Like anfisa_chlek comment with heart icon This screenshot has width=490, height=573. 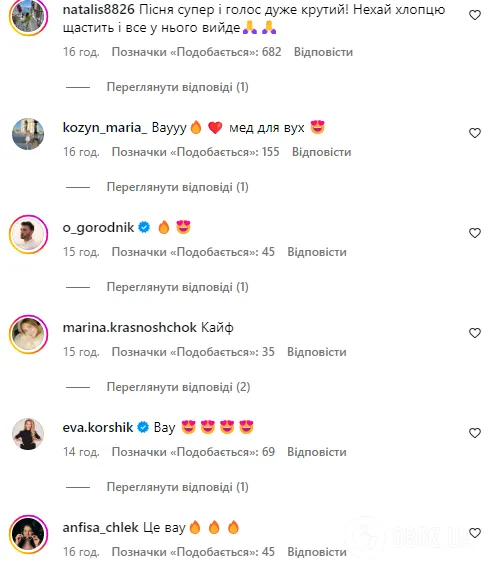coord(474,533)
